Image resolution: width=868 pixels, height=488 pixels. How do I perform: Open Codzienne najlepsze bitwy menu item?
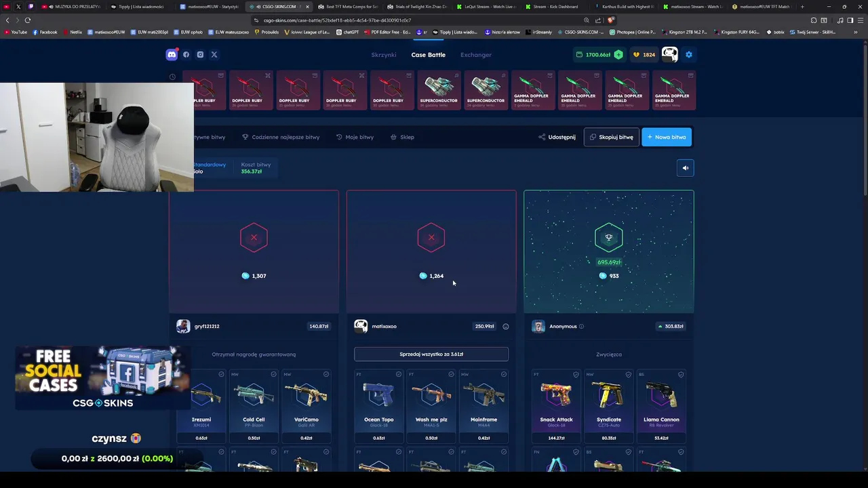tap(281, 137)
